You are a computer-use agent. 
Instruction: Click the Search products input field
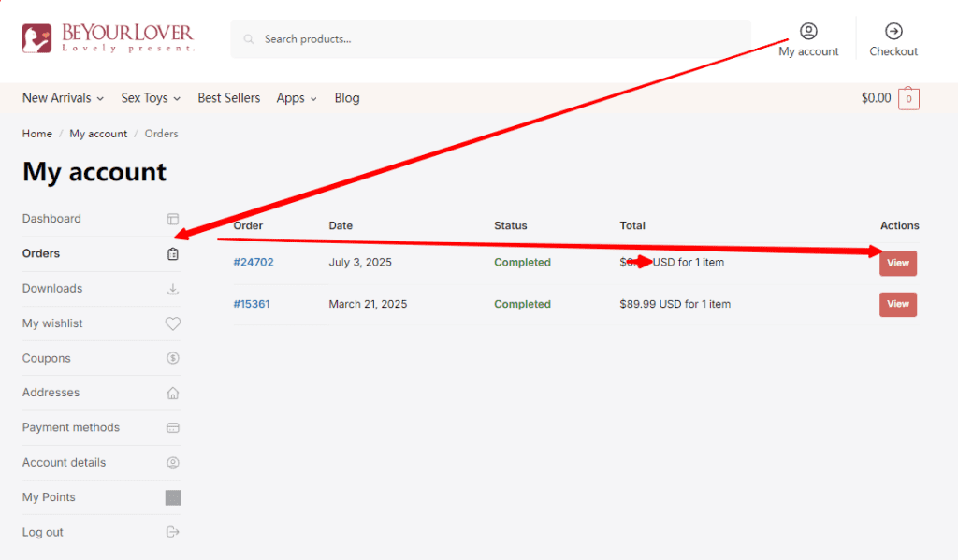pos(496,39)
